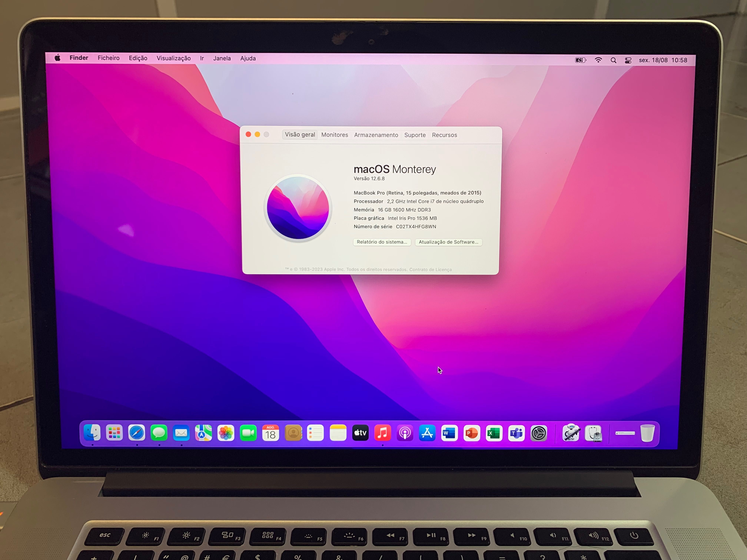The height and width of the screenshot is (560, 747).
Task: Launch Excel from the Dock
Action: point(494,433)
